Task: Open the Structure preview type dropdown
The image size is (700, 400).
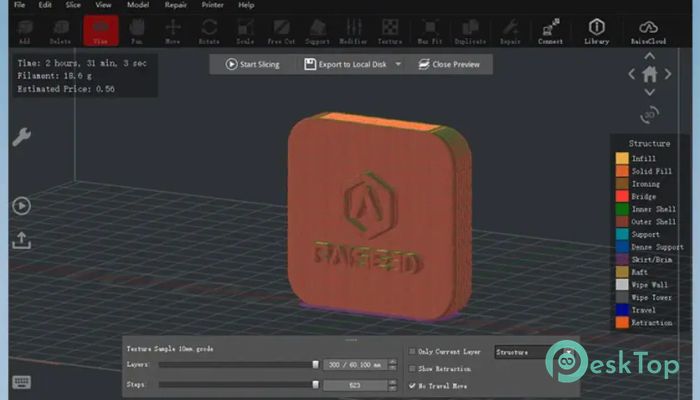Action: point(533,352)
